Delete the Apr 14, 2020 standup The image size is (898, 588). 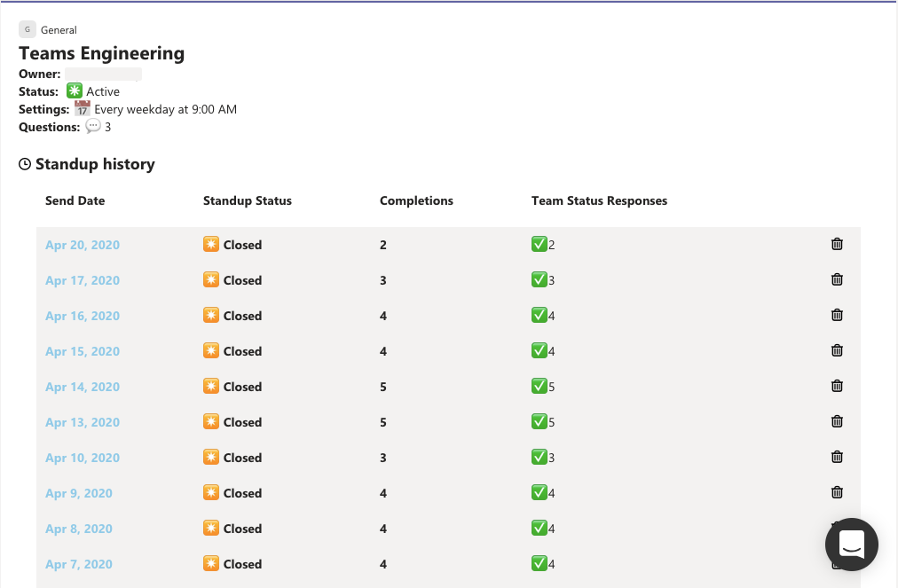(837, 386)
